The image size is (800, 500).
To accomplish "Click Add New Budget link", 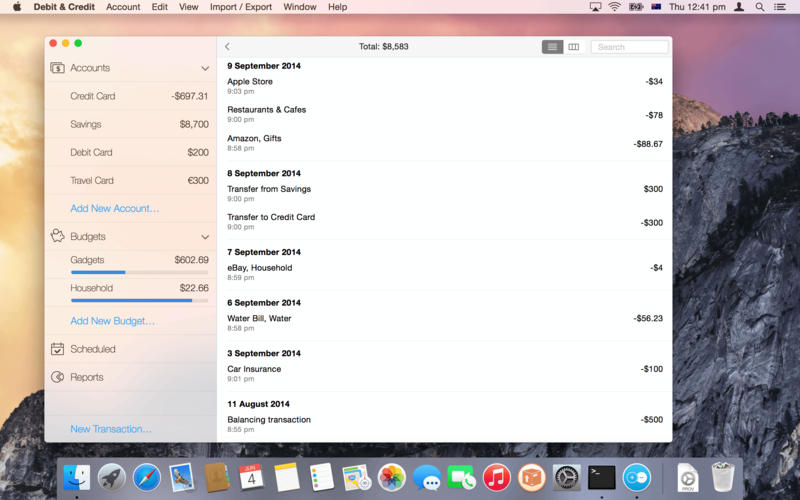I will pyautogui.click(x=112, y=321).
